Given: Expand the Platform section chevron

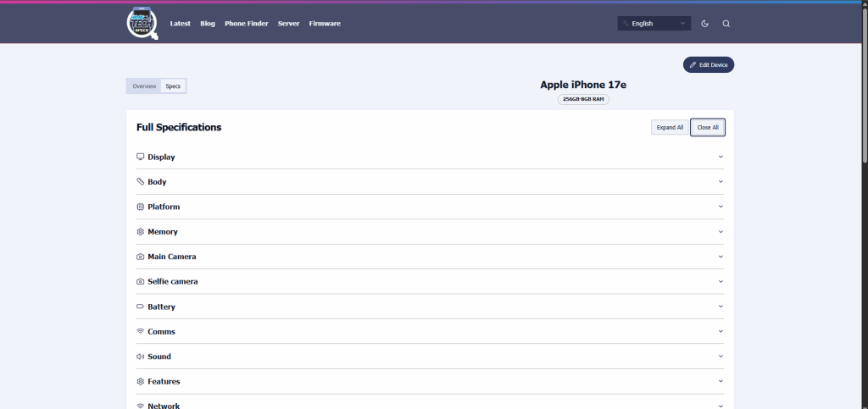Looking at the screenshot, I should (721, 206).
